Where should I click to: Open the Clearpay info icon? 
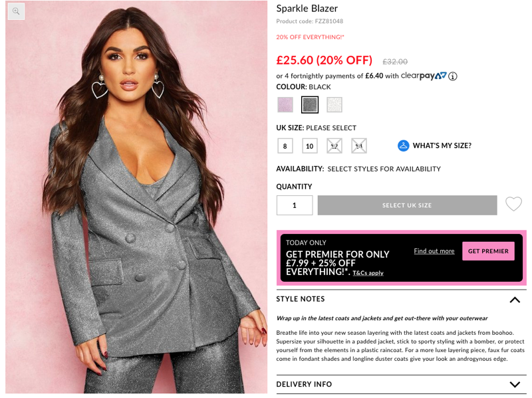pyautogui.click(x=452, y=76)
